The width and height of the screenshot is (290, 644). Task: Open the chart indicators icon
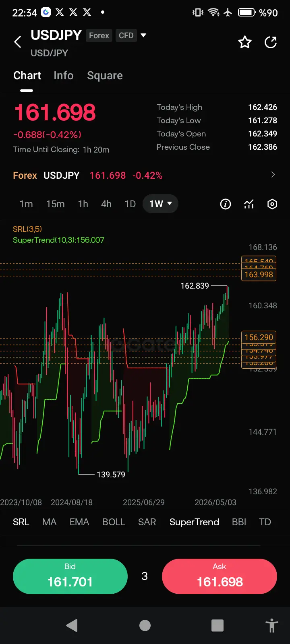pyautogui.click(x=249, y=204)
